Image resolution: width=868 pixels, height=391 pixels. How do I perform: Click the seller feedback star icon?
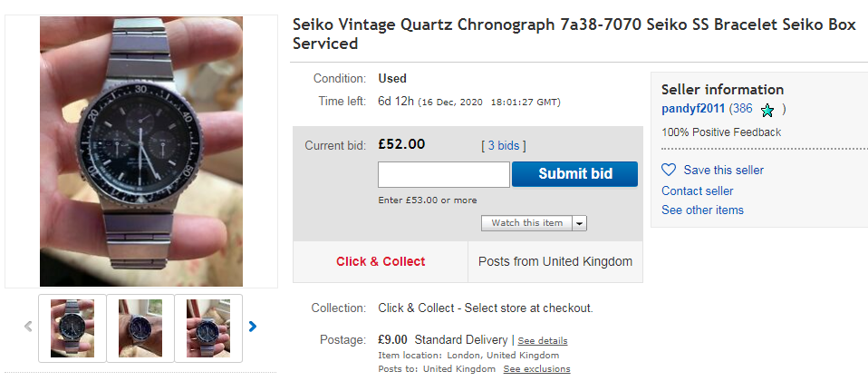click(x=767, y=110)
